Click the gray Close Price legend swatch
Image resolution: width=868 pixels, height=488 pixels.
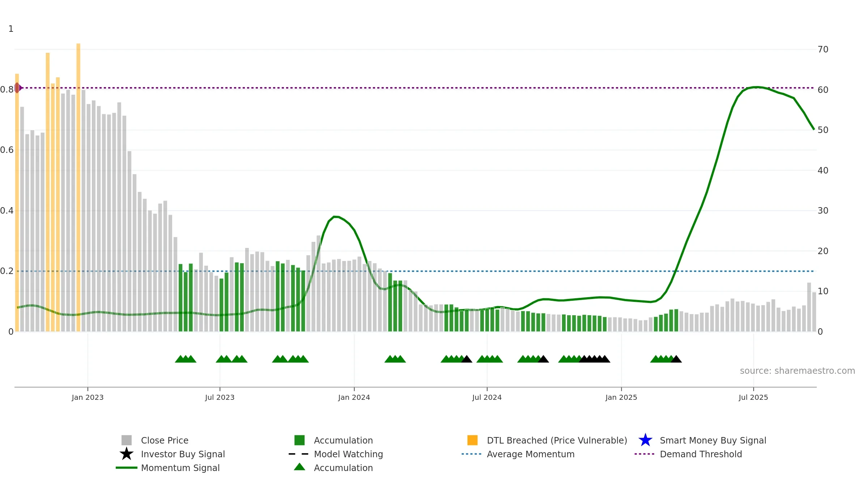coord(127,440)
